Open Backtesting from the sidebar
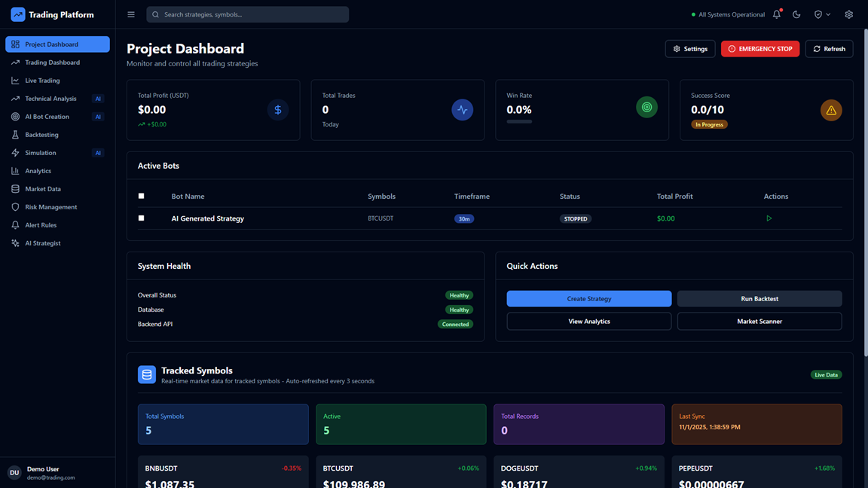Screen dimensions: 868x488 (x=41, y=135)
